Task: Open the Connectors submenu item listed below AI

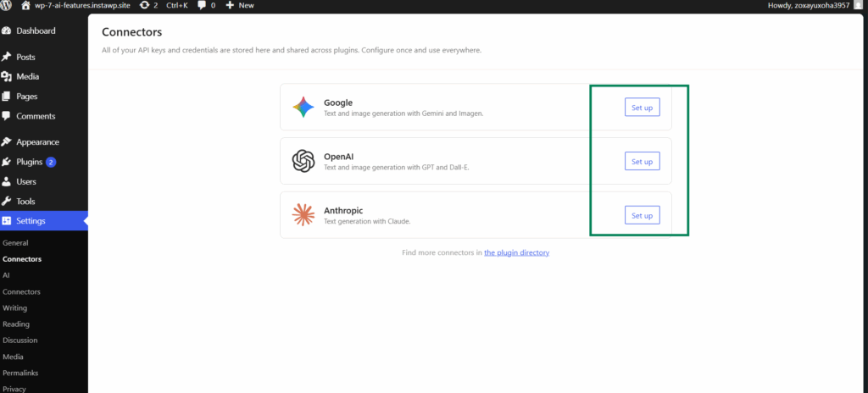Action: [x=21, y=291]
